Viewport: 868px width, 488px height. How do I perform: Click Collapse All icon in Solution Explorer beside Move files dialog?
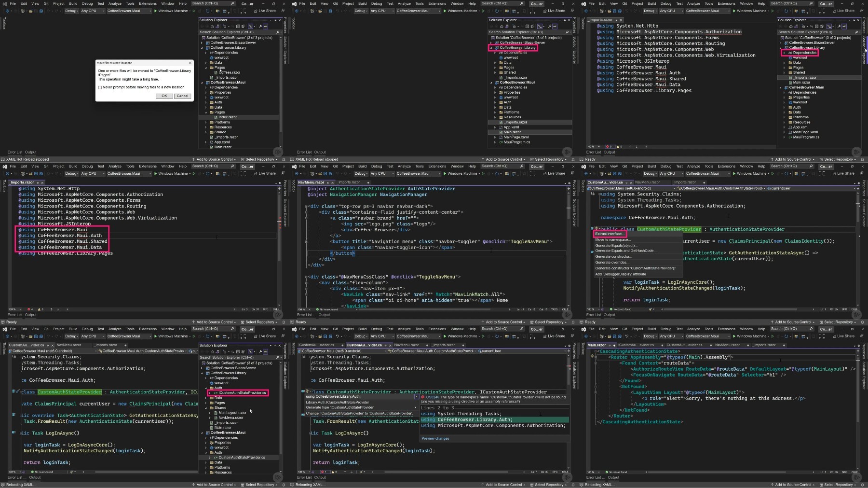tap(237, 27)
